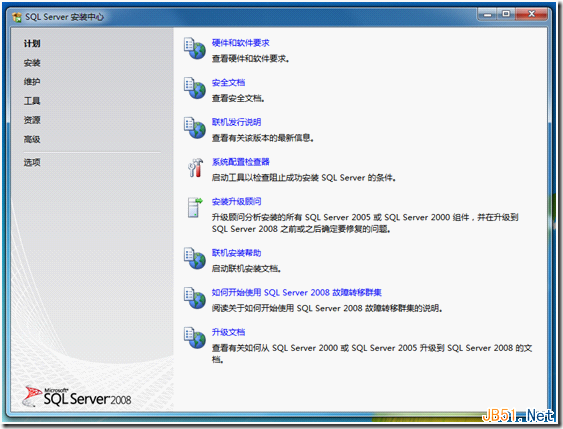Open the 高级 section
Image resolution: width=563 pixels, height=429 pixels.
[x=32, y=139]
